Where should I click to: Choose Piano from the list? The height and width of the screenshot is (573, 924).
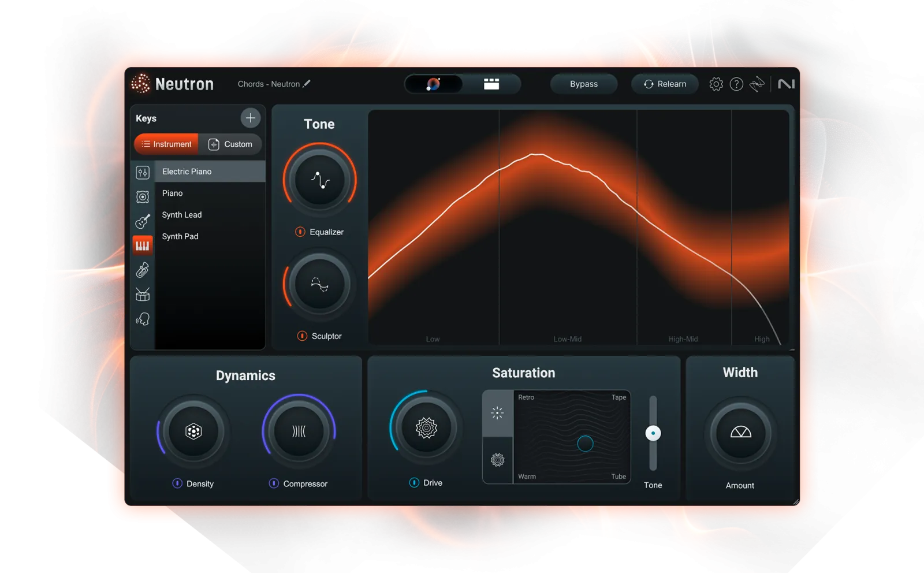[x=210, y=193]
